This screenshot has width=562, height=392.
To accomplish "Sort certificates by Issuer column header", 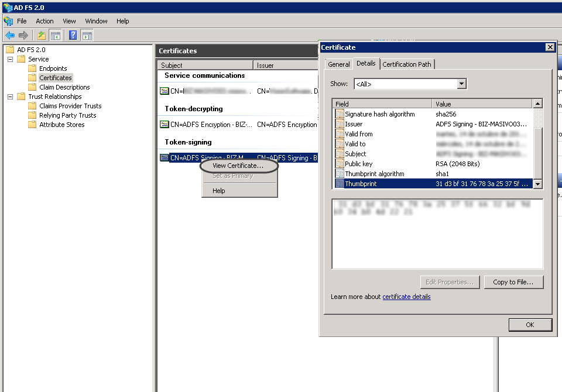I will point(286,65).
